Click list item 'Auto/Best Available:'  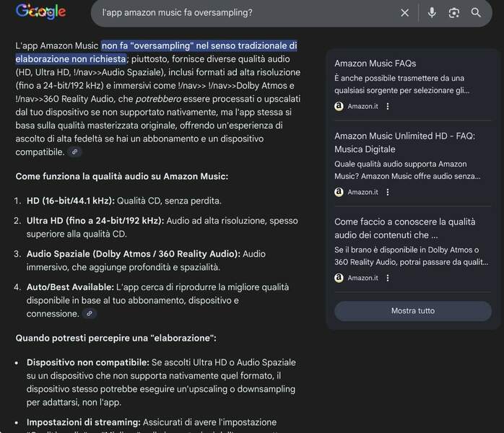[x=70, y=287]
